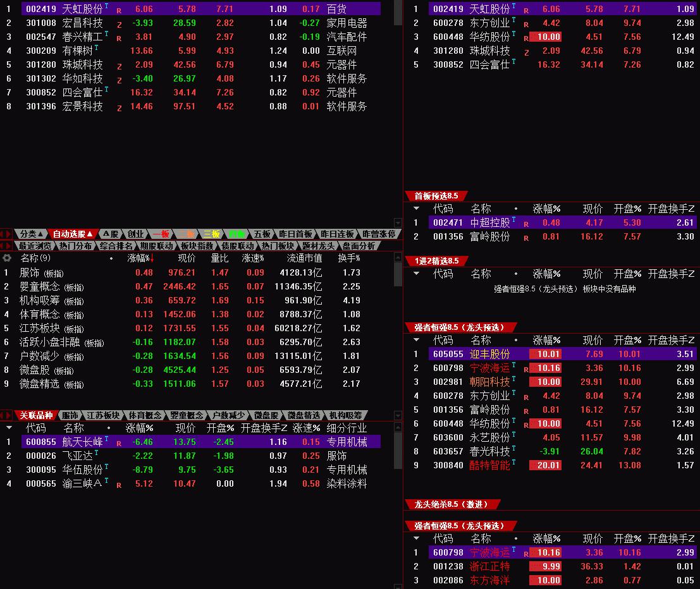The width and height of the screenshot is (700, 589).
Task: Click the tab scroll arrows left of 分类
Action: 6,234
